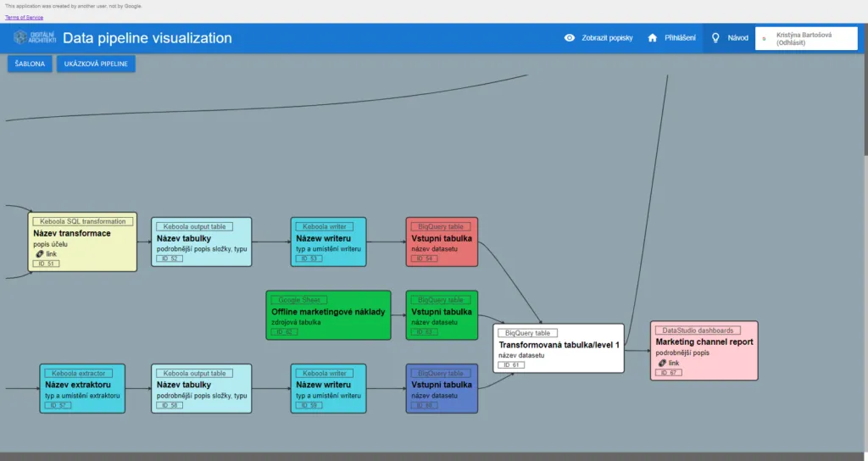Click the chain icon in Marketing channel report
868x461 pixels.
[x=662, y=363]
